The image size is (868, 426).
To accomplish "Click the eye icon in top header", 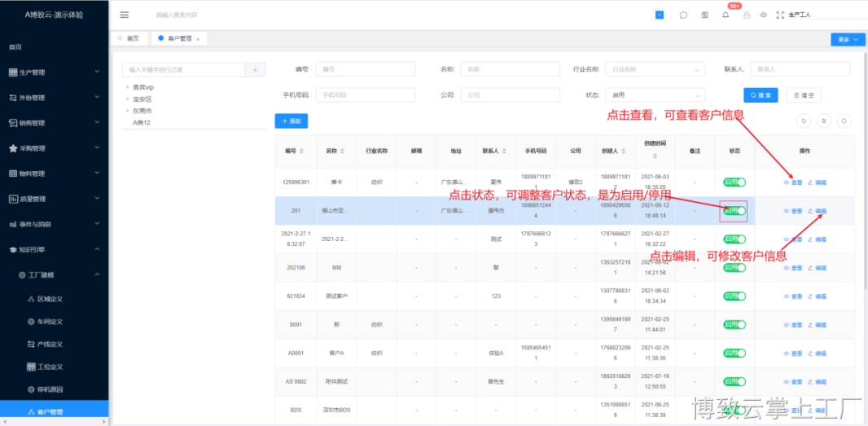I will 764,15.
